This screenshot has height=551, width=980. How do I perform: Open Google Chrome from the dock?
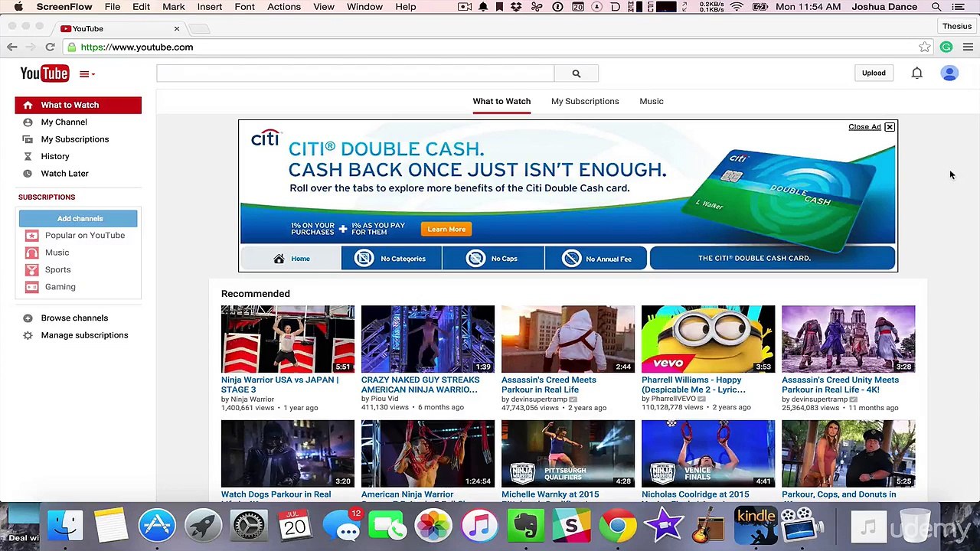click(x=618, y=527)
